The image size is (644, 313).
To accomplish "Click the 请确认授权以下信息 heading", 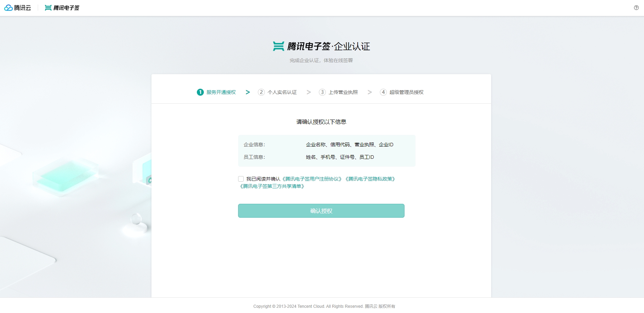I will pyautogui.click(x=321, y=122).
